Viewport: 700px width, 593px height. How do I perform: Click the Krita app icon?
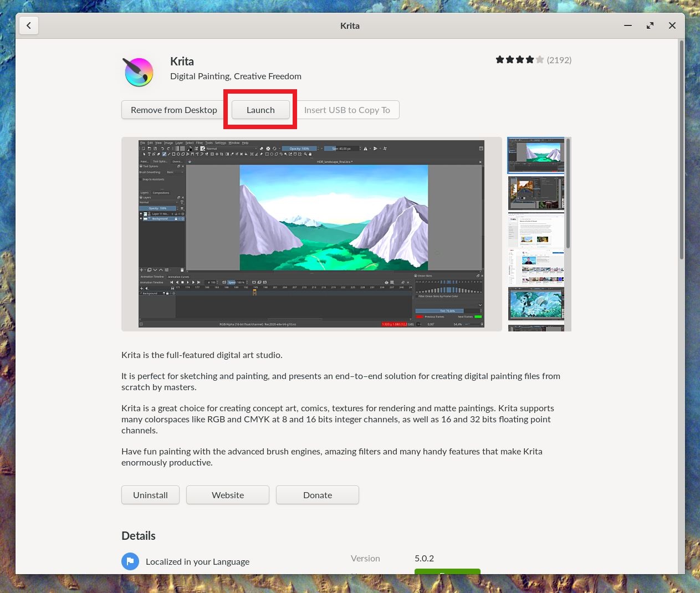pos(139,72)
